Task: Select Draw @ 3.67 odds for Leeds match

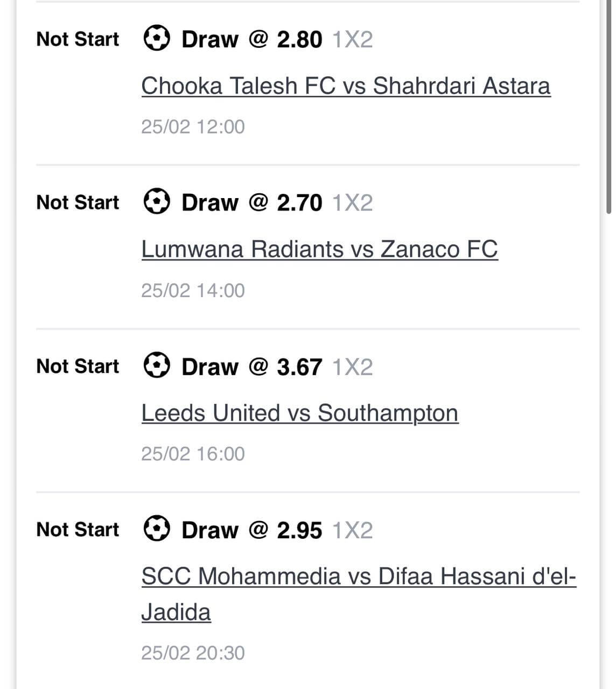Action: tap(251, 366)
